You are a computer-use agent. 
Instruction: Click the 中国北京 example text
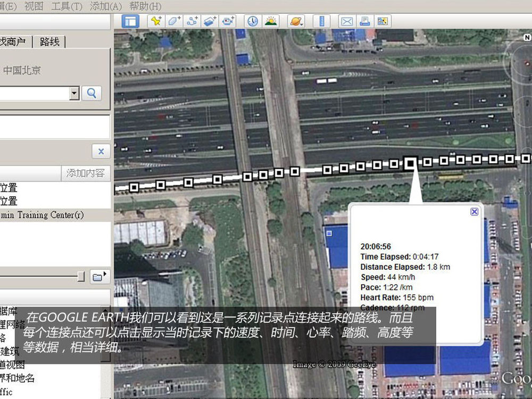pyautogui.click(x=22, y=70)
